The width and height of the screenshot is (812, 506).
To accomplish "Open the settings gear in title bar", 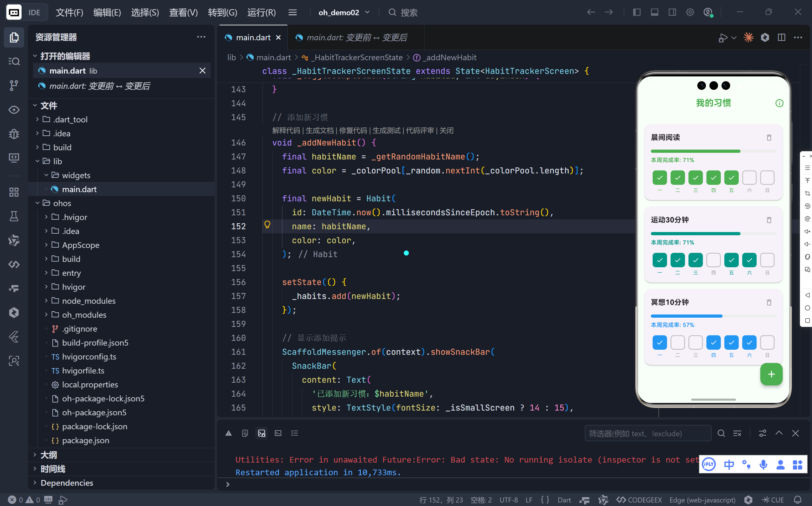I will pos(690,12).
